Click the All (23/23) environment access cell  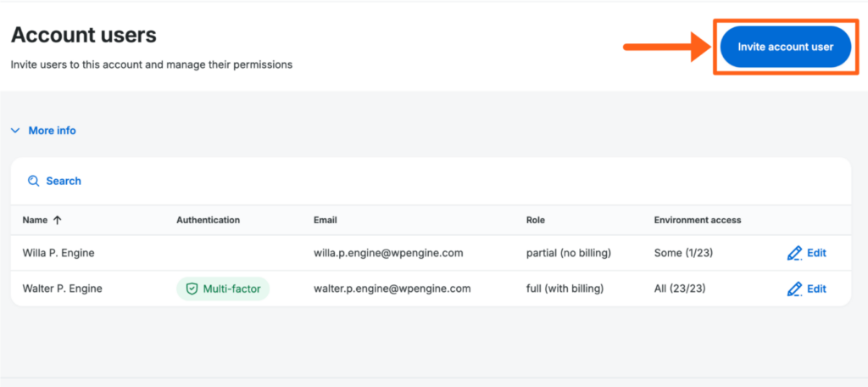click(680, 289)
